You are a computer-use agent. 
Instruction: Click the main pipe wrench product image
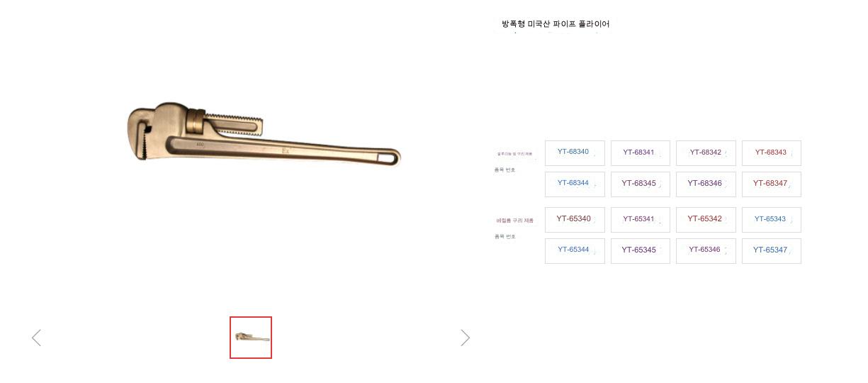(x=263, y=136)
